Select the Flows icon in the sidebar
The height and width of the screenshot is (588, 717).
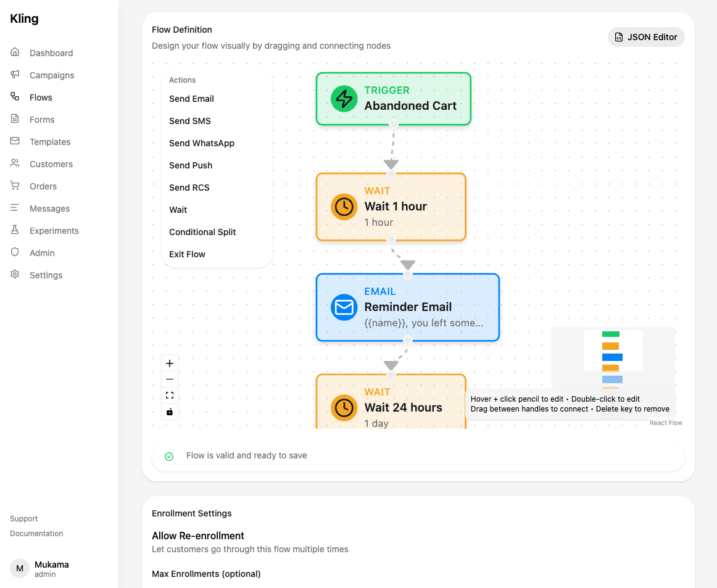14,97
